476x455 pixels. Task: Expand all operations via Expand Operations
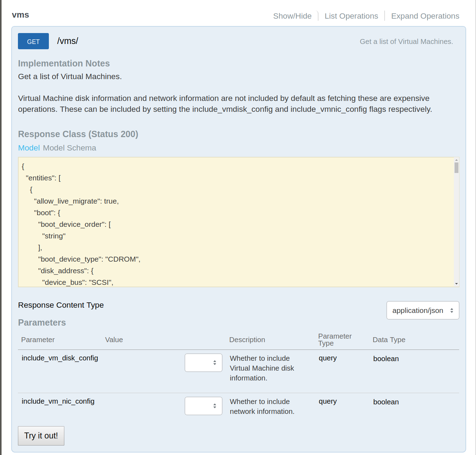[x=425, y=16]
